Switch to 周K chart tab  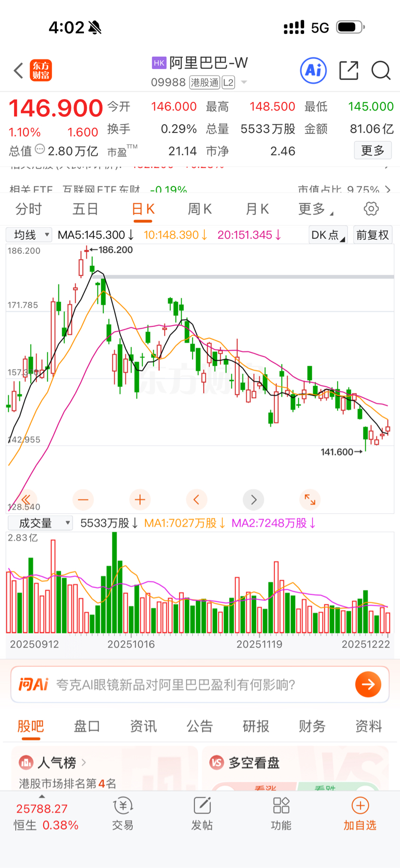coord(199,209)
